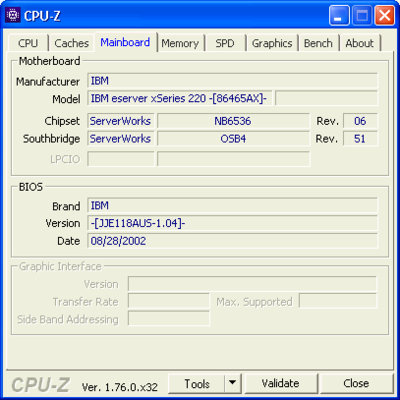Switch to the CPU tab
The height and width of the screenshot is (400, 400).
tap(28, 43)
